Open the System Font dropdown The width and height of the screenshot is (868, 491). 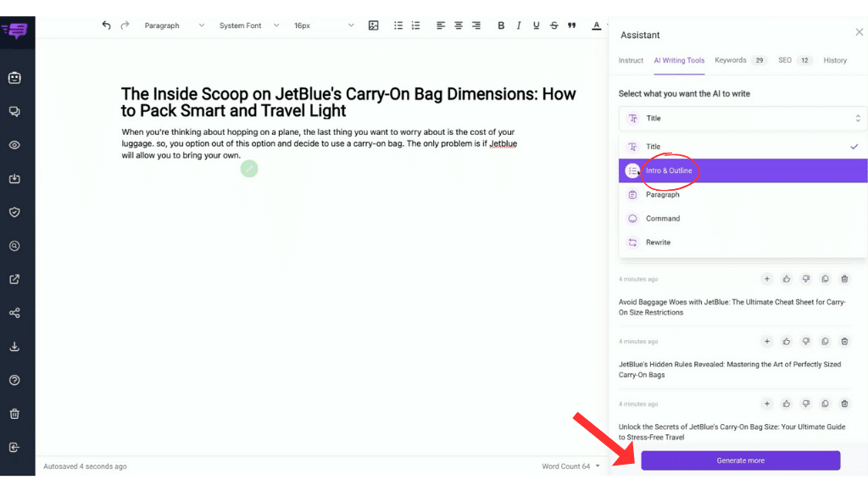tap(249, 25)
